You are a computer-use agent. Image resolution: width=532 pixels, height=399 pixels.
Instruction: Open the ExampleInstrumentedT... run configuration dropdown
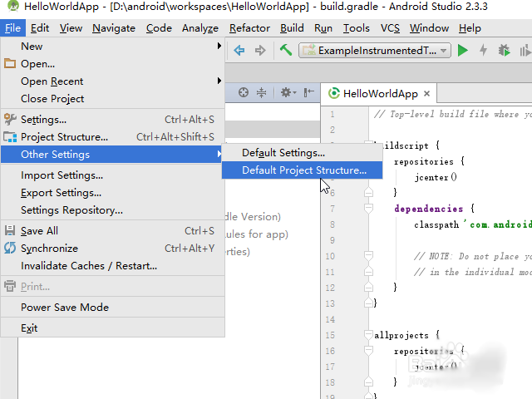(375, 51)
